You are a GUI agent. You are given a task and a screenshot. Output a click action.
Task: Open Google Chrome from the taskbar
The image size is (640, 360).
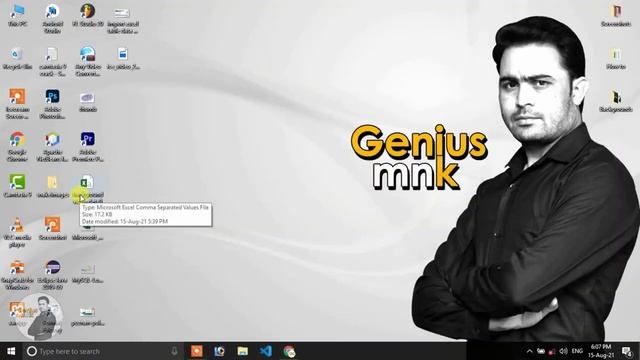point(289,351)
